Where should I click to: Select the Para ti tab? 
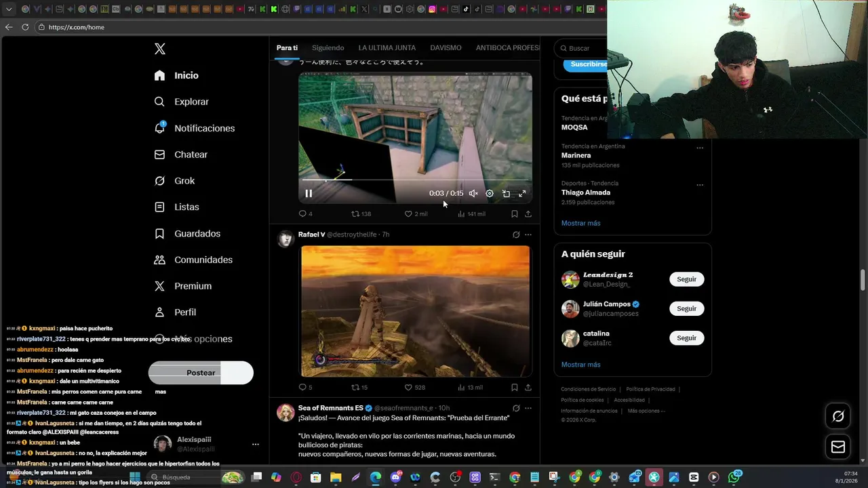287,48
